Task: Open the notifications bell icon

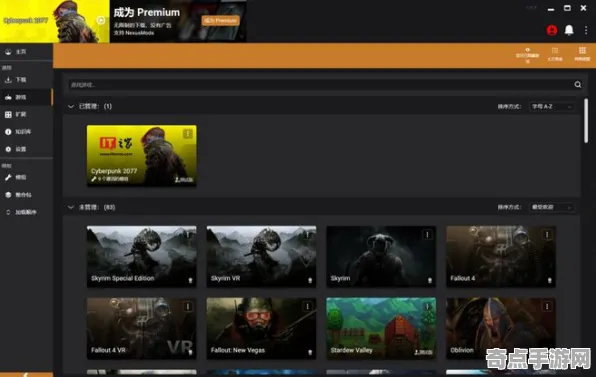Action: click(569, 30)
